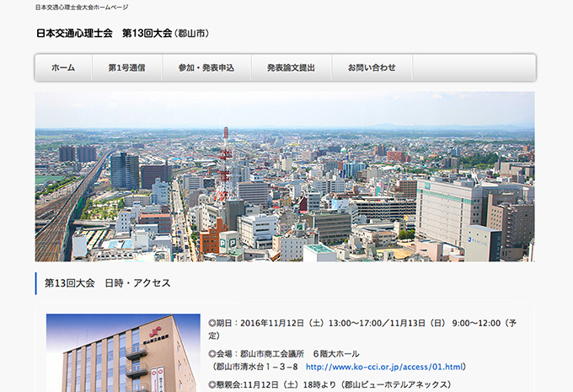573x392 pixels.
Task: Click the 日本交通心理士会 第13回大会 site title
Action: (104, 34)
